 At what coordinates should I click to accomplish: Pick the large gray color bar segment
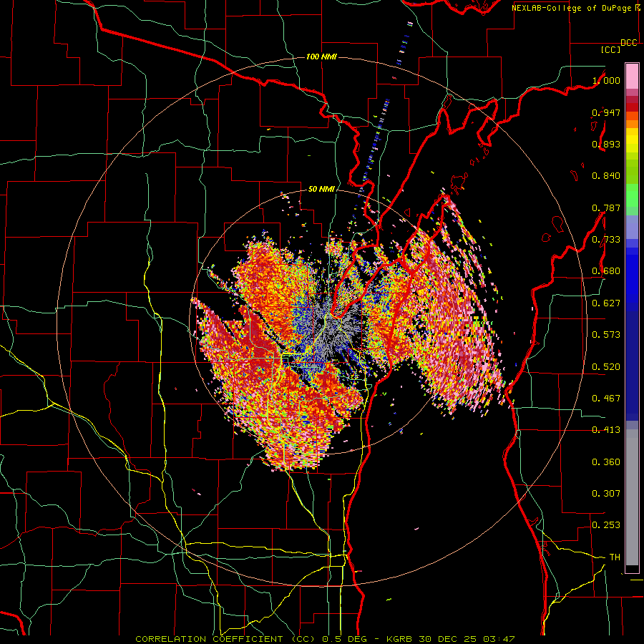pos(632,497)
